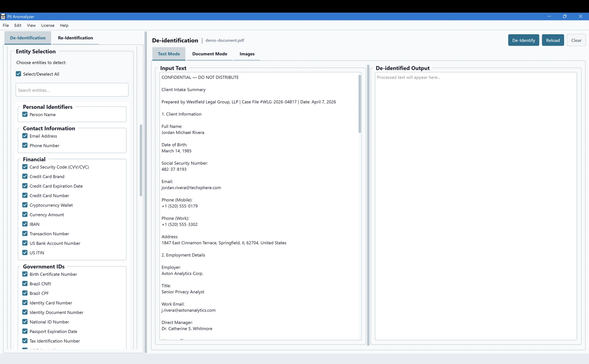Click the 'Jordan Michael Rivera' name text
Viewport: 589px width, 364px height.
tap(183, 132)
